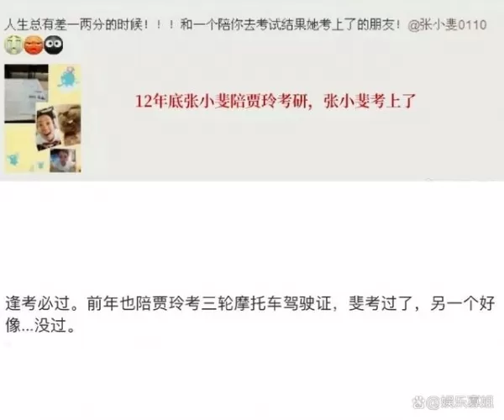Screen dimensions: 504x420
Task: Click the black wide-eyed emoji
Action: tap(54, 45)
